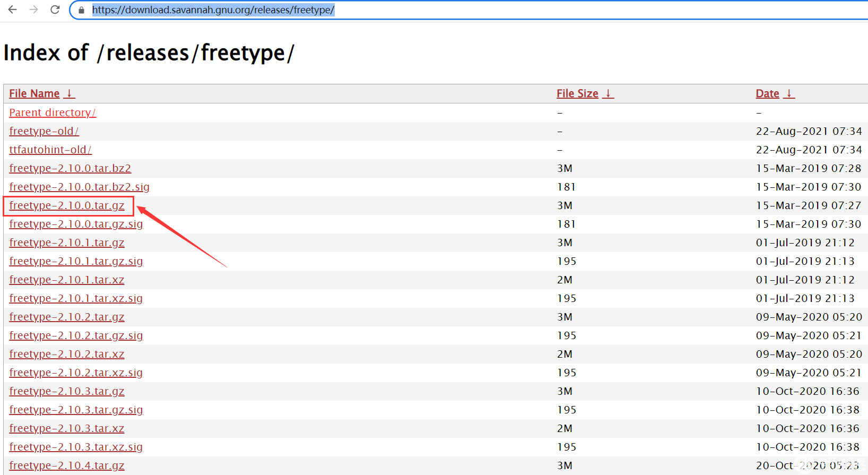This screenshot has width=868, height=475.
Task: Click the date 15-Mar-2019 07:28
Action: point(809,168)
